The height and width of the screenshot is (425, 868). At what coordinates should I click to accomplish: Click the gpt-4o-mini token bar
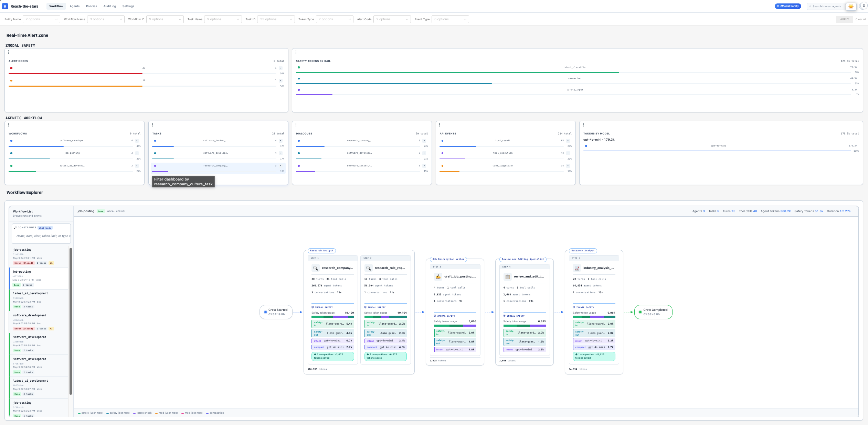pos(717,151)
